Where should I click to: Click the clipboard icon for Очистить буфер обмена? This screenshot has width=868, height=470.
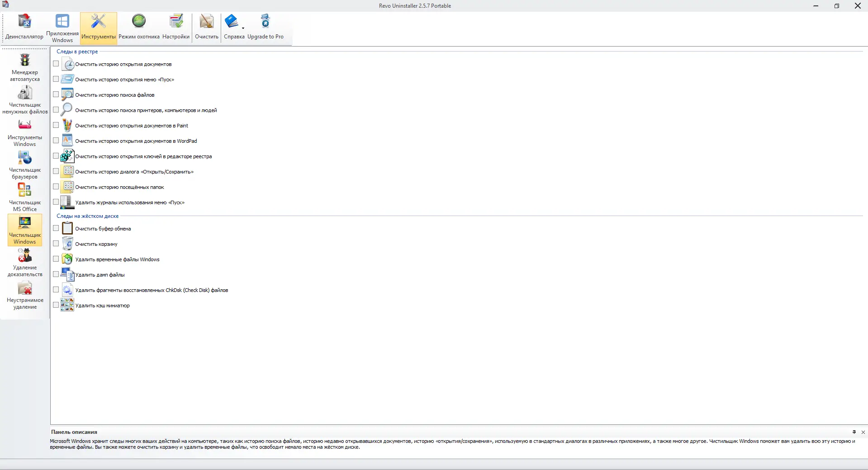67,229
